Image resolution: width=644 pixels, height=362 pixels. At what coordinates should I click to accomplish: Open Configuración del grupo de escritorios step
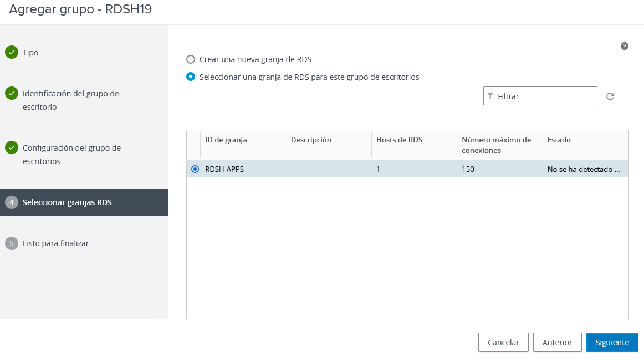[72, 155]
